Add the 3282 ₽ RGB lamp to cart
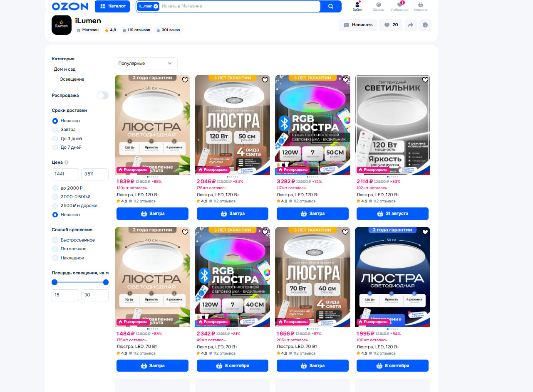The width and height of the screenshot is (533, 392). [x=312, y=214]
